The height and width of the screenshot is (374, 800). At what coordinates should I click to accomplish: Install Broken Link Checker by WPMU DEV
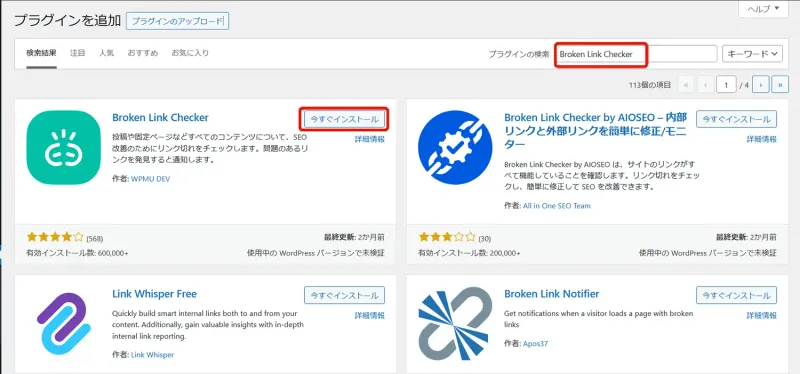click(x=344, y=119)
